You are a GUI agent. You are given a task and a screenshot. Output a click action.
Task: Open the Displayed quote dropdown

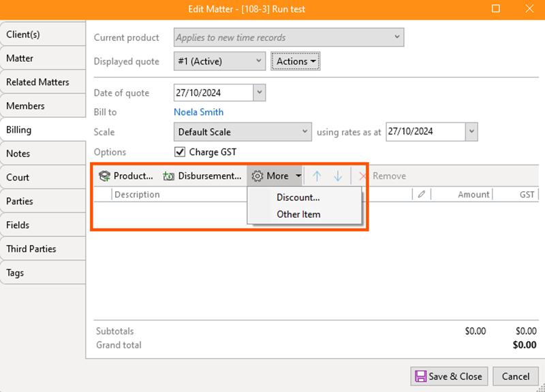point(219,61)
